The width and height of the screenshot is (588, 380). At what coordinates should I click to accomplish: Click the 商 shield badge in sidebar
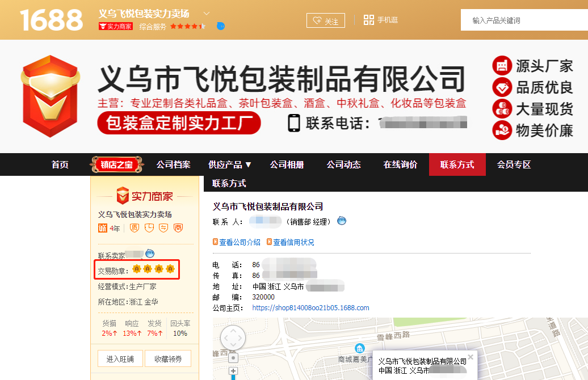[x=178, y=228]
